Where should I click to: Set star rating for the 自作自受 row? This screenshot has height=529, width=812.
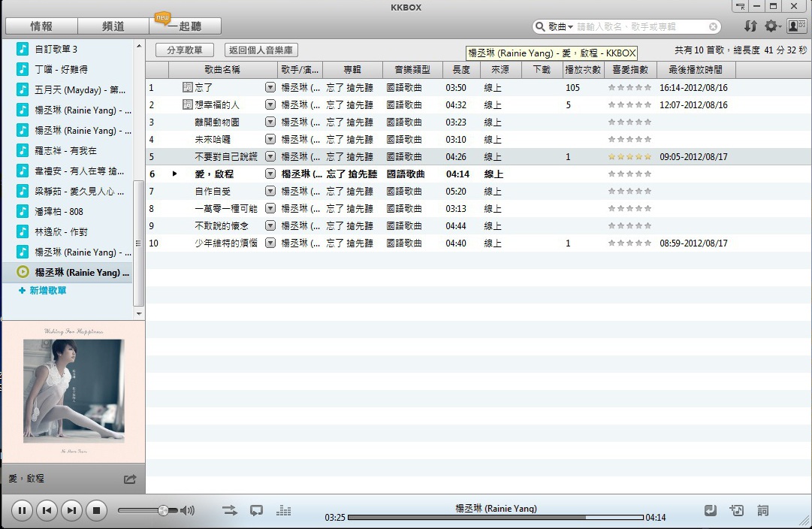tap(629, 191)
